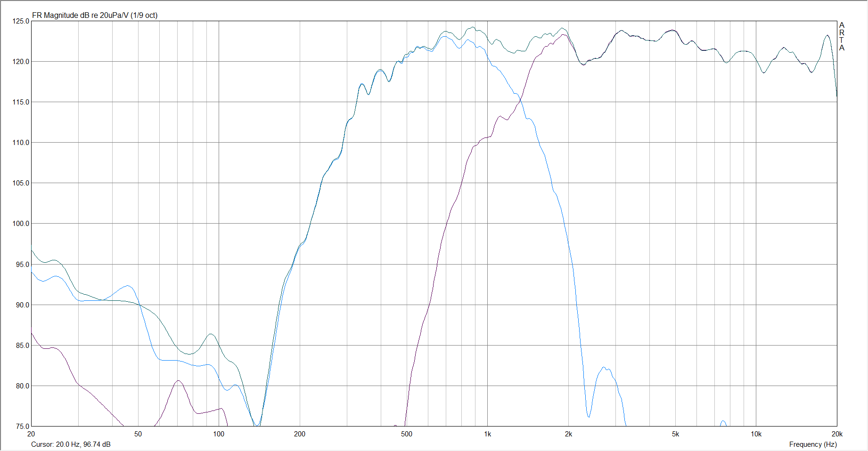Click the 85.0 dB axis label
Image resolution: width=868 pixels, height=451 pixels.
point(22,346)
